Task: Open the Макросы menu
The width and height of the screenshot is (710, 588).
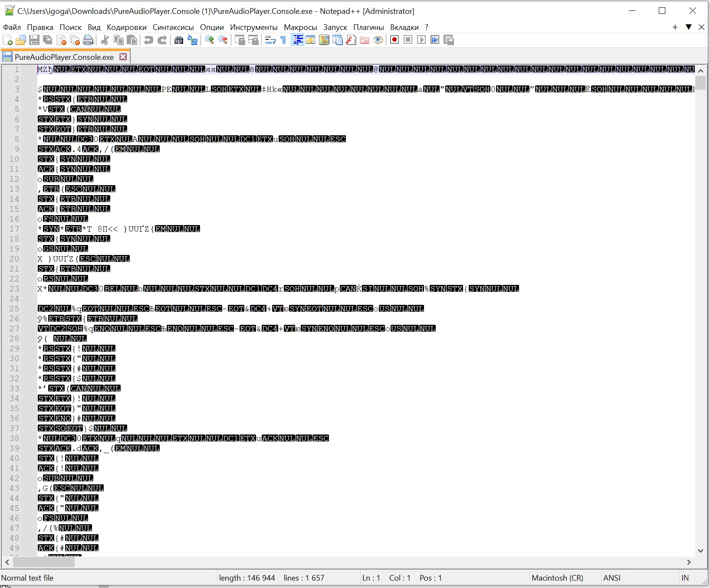Action: pos(300,27)
